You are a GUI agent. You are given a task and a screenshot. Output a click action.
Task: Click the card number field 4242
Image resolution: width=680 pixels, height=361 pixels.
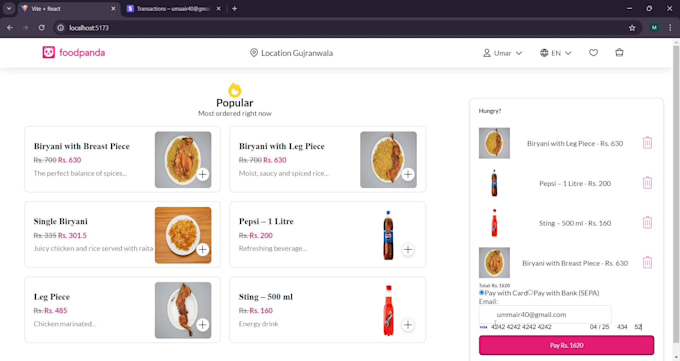[521, 327]
